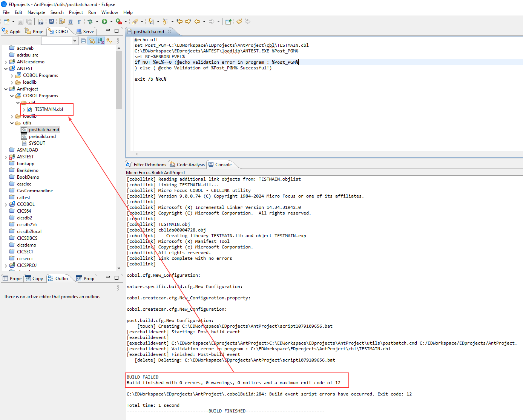Open the explorer View Menu three-dots icon
Screen dimensions: 523x420
point(118,41)
